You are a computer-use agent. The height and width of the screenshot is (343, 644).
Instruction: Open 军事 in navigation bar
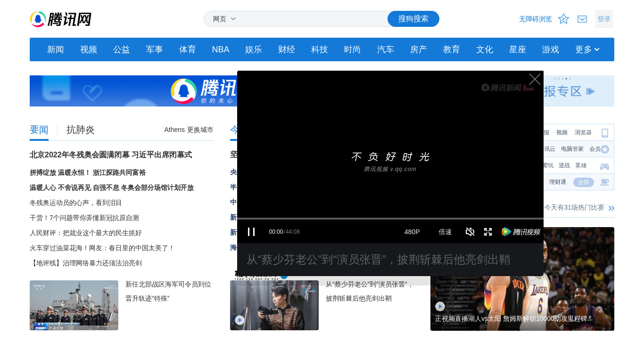[x=155, y=49]
